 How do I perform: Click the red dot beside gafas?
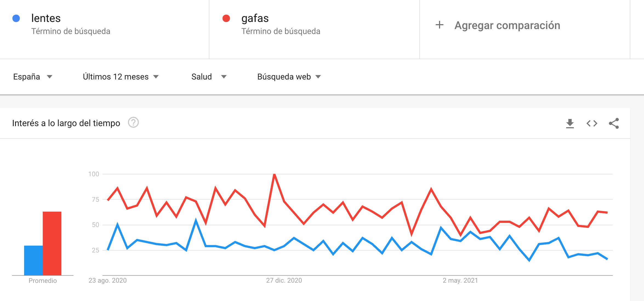click(226, 18)
